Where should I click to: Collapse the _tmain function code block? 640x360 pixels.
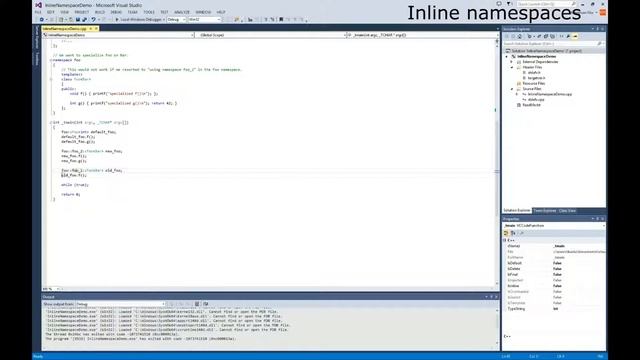pos(51,122)
